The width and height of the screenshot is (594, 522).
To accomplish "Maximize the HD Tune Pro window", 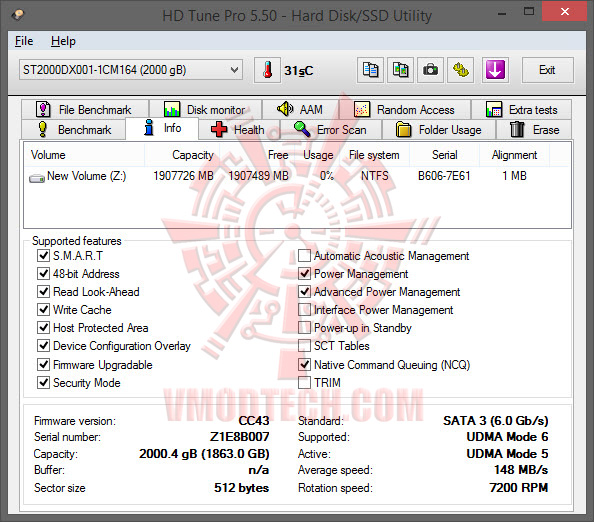I will coord(529,12).
